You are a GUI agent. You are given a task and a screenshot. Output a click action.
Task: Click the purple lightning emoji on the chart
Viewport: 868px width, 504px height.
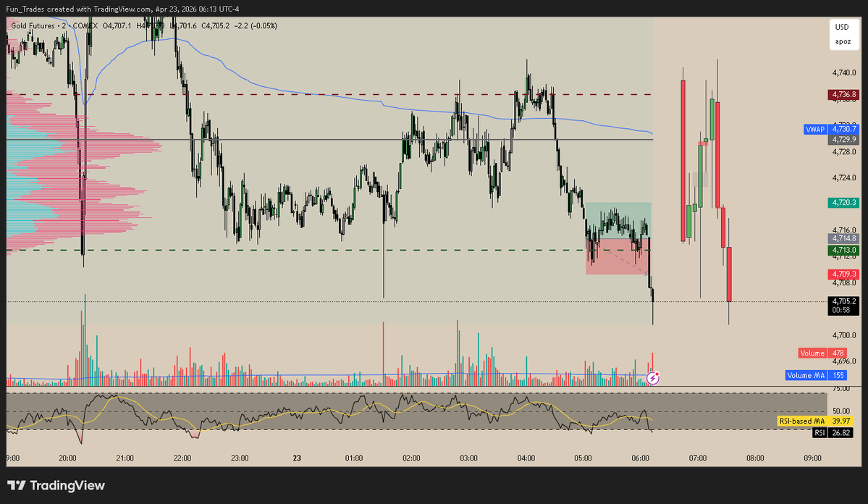pyautogui.click(x=652, y=378)
